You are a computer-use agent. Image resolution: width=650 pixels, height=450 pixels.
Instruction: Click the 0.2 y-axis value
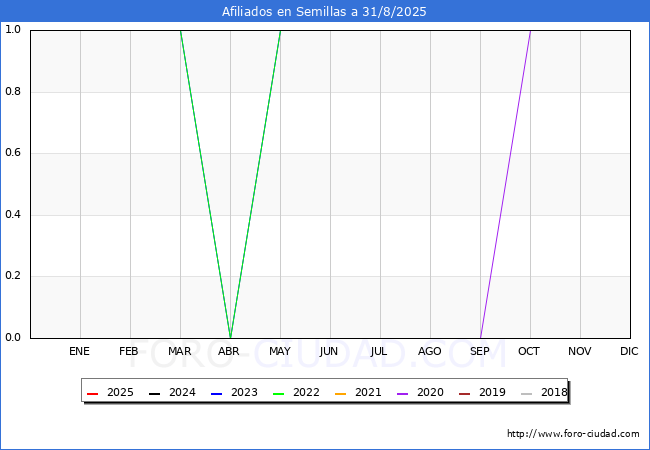[x=13, y=276]
